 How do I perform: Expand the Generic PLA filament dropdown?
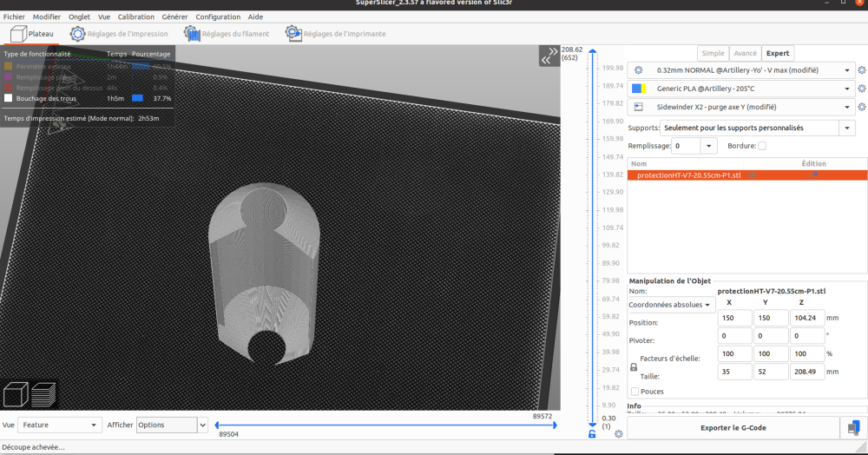coord(846,89)
